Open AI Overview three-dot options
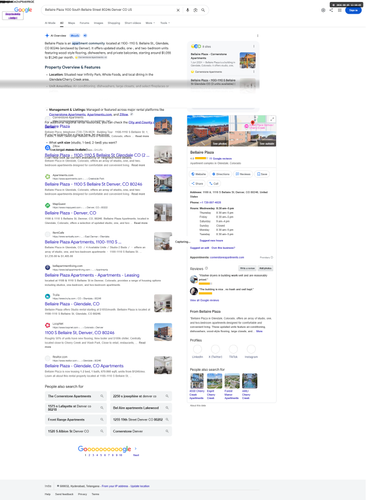Image resolution: width=370 pixels, height=500 pixels. click(x=257, y=36)
